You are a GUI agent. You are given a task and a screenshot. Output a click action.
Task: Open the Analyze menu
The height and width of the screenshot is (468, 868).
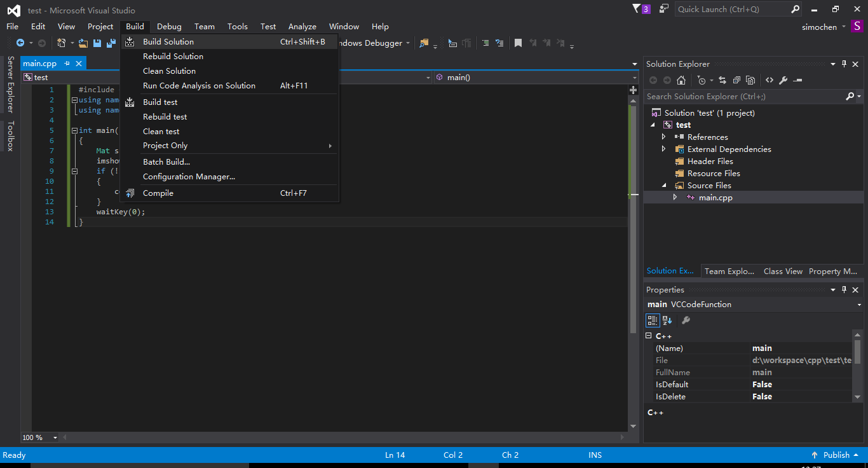coord(302,27)
